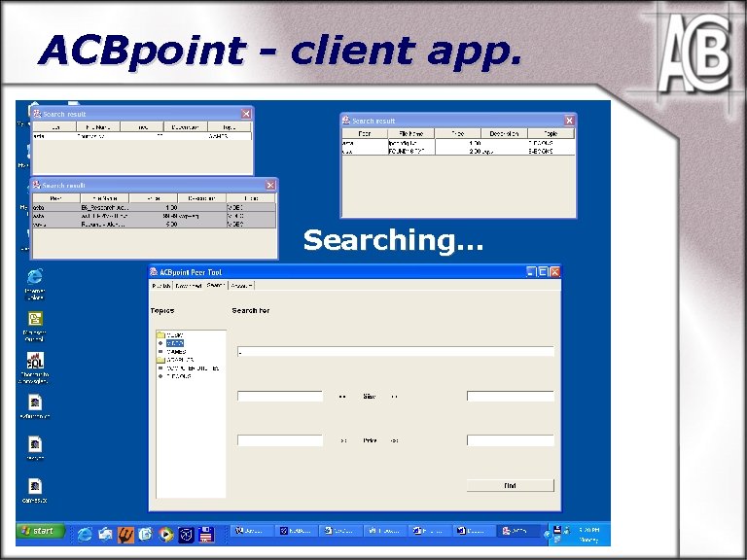Click the first folder icon in Topics tree
The width and height of the screenshot is (747, 560).
click(x=160, y=335)
